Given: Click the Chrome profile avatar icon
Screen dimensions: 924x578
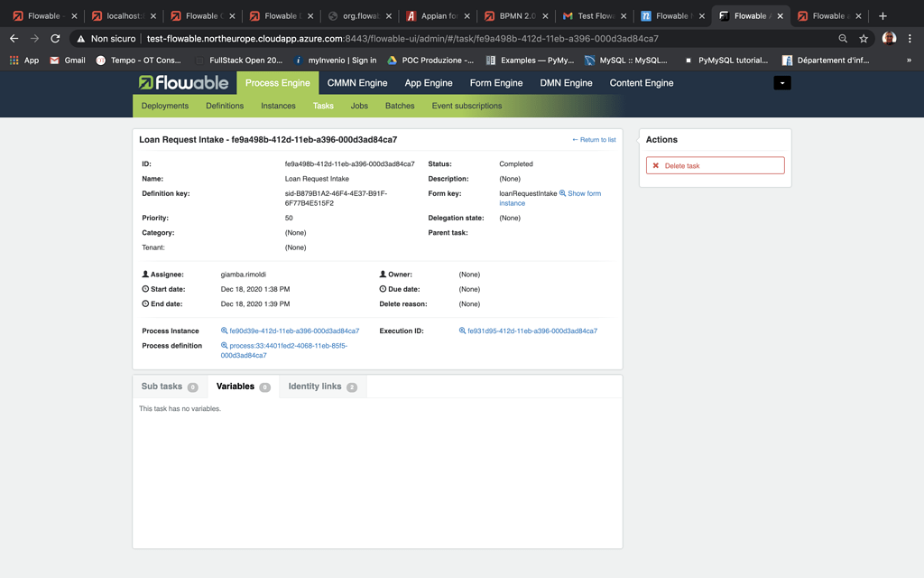Looking at the screenshot, I should [889, 39].
